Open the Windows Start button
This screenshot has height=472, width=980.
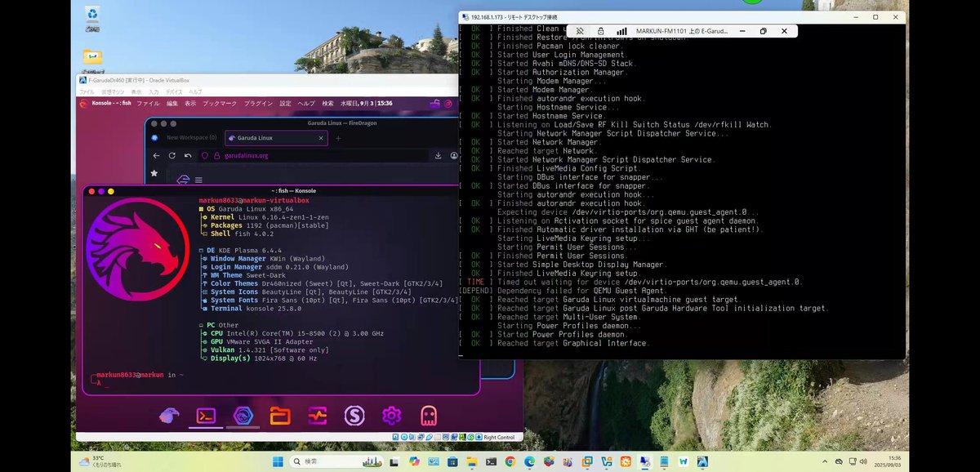(x=278, y=461)
